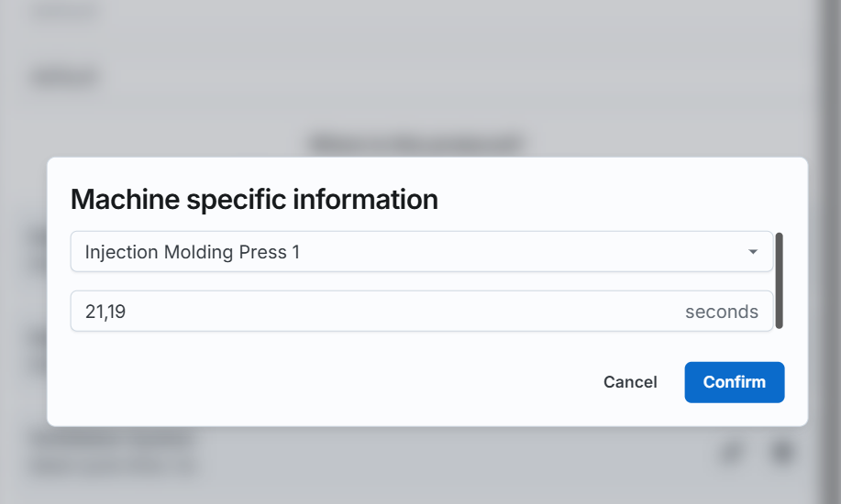Image resolution: width=841 pixels, height=504 pixels.
Task: Click the 'Machine specific information' heading
Action: pyautogui.click(x=254, y=200)
